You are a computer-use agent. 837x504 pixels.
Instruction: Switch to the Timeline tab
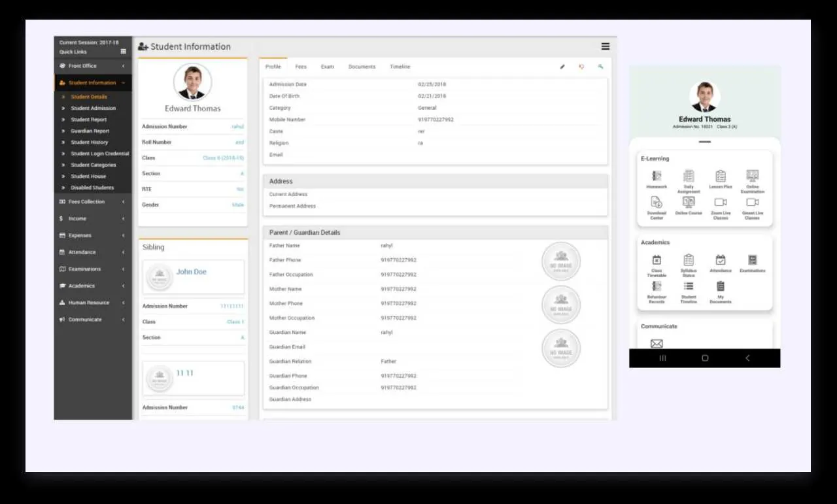[400, 67]
